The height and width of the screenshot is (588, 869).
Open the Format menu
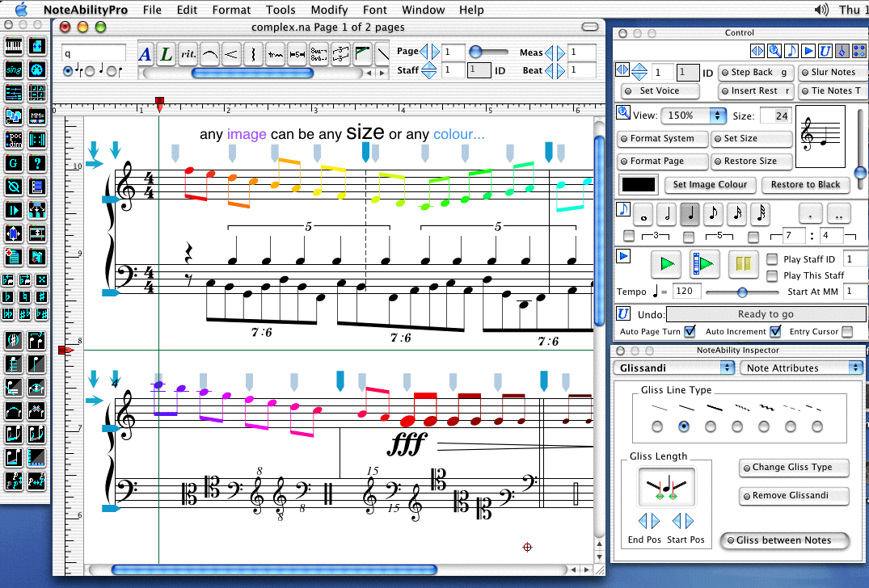[x=231, y=10]
